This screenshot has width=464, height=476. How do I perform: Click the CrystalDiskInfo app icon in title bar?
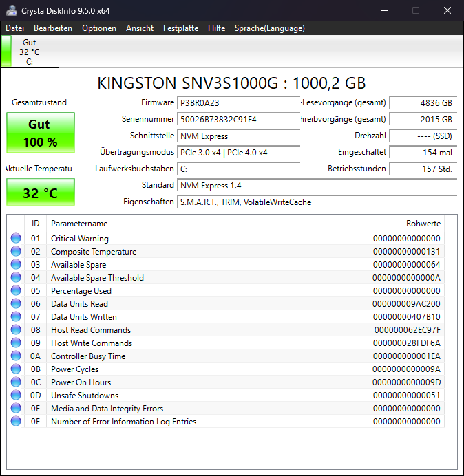click(12, 10)
